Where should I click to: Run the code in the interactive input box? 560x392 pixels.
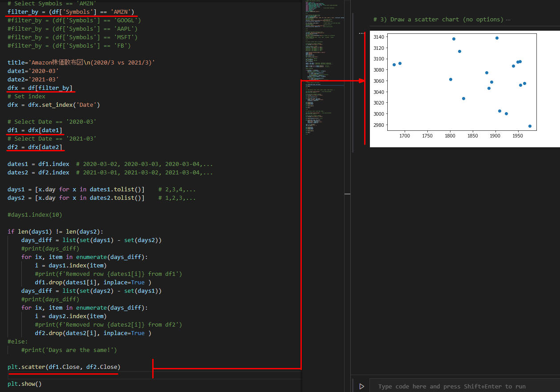pyautogui.click(x=361, y=387)
